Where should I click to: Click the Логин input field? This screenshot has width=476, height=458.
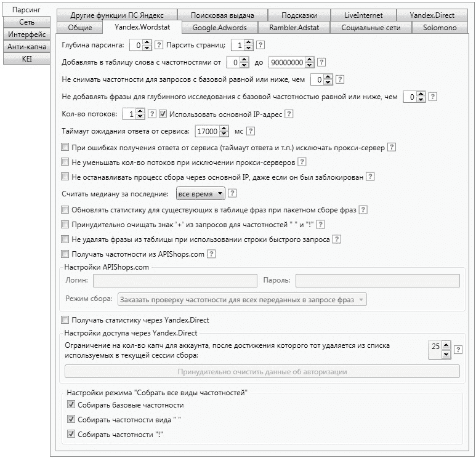tap(175, 281)
